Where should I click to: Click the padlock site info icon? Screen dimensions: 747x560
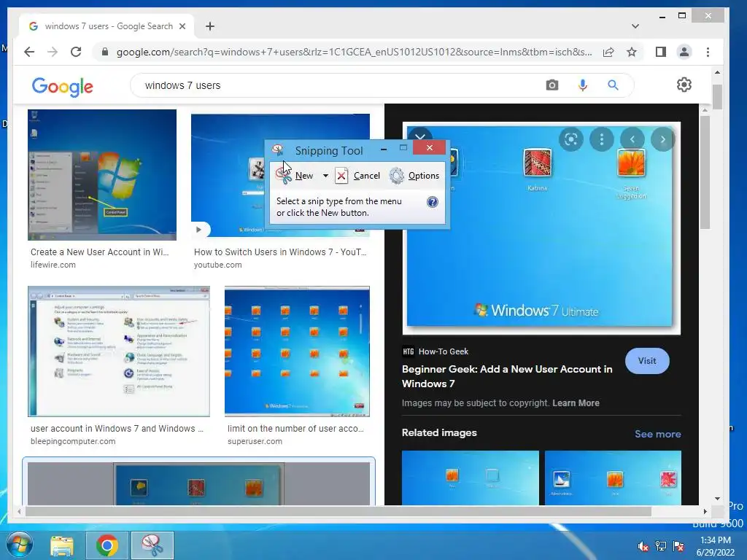[105, 52]
